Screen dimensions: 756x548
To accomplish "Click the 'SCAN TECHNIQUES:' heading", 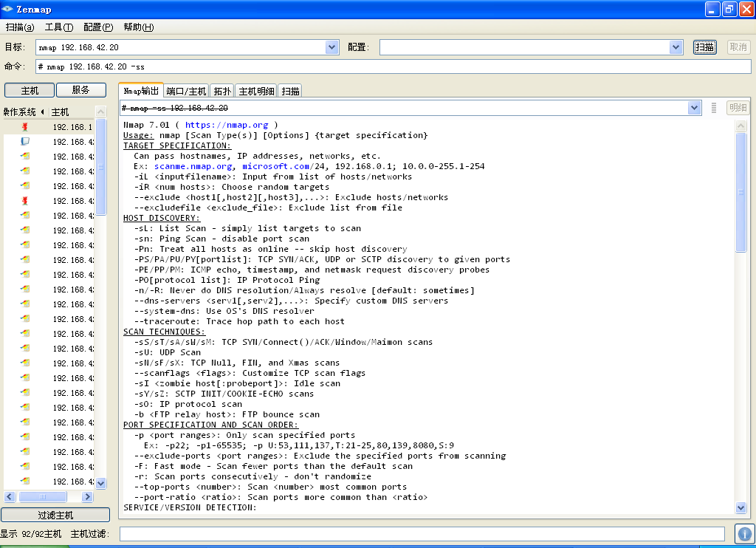I will tap(164, 332).
